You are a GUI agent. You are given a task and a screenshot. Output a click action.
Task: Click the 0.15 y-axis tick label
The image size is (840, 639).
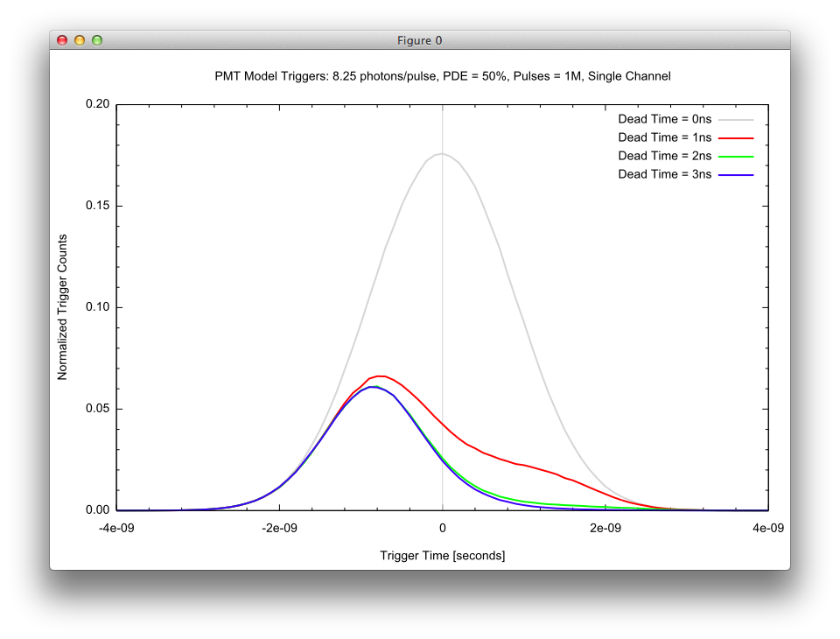97,206
